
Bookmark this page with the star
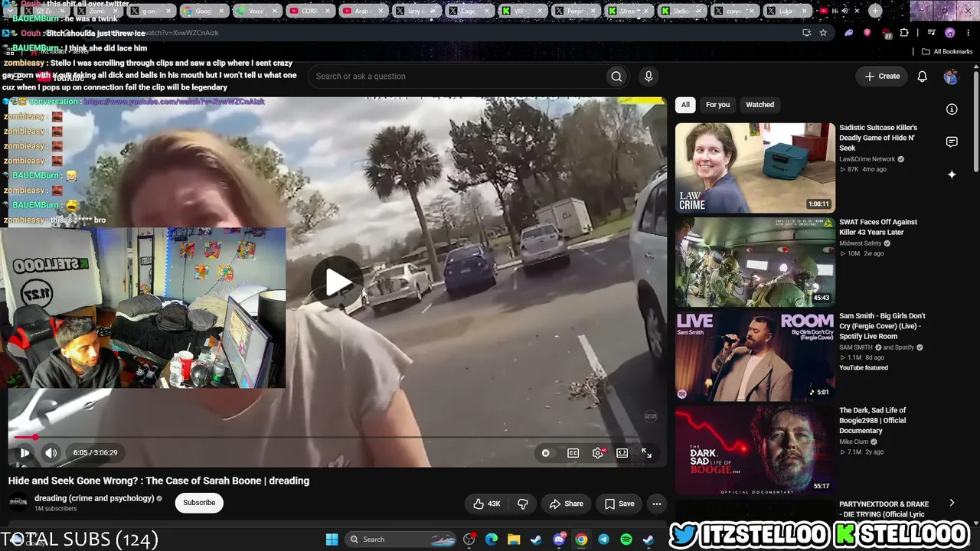(823, 33)
